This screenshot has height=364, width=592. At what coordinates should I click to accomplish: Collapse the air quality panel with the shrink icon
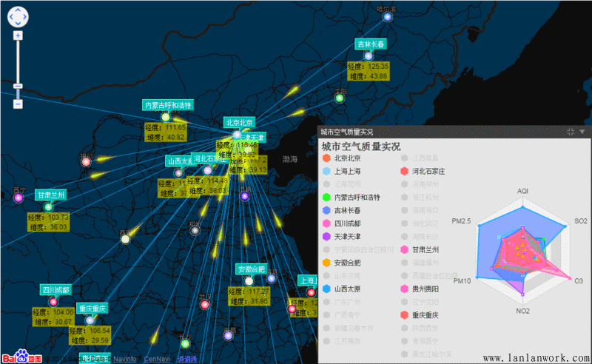571,131
